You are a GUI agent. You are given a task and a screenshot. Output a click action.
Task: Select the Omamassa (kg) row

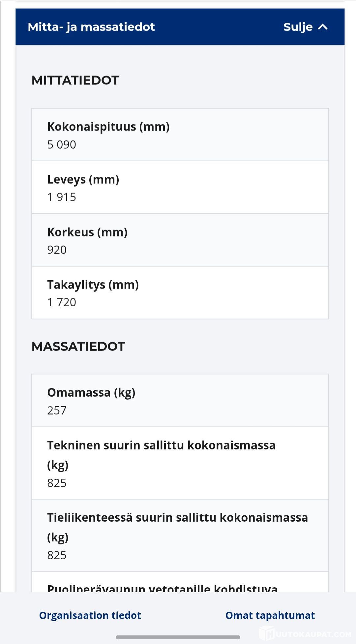coord(180,401)
